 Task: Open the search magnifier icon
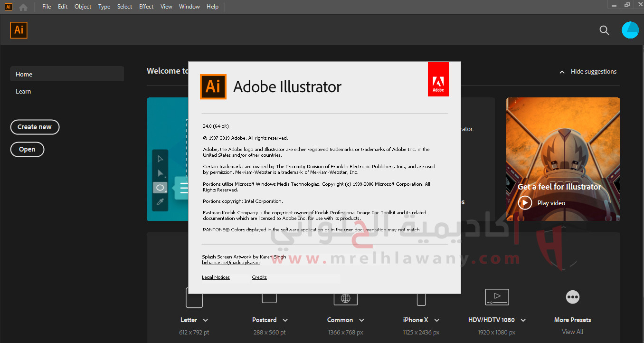click(604, 30)
